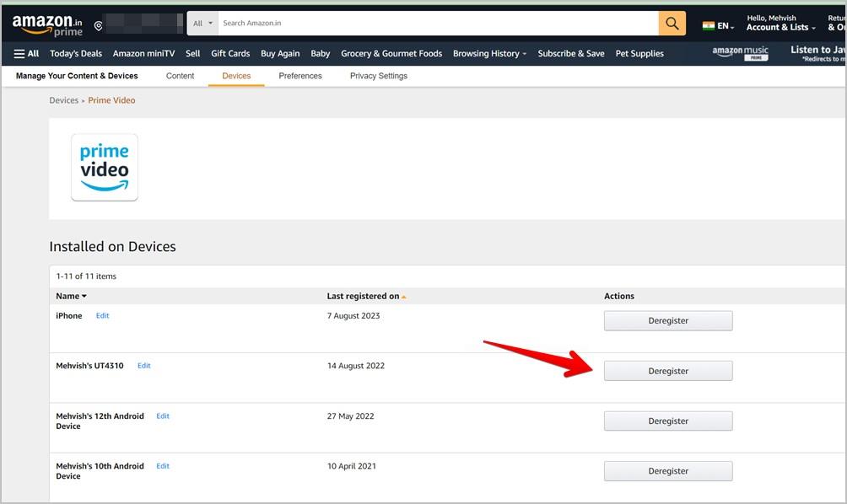
Task: Open Pet Supplies category
Action: point(639,53)
